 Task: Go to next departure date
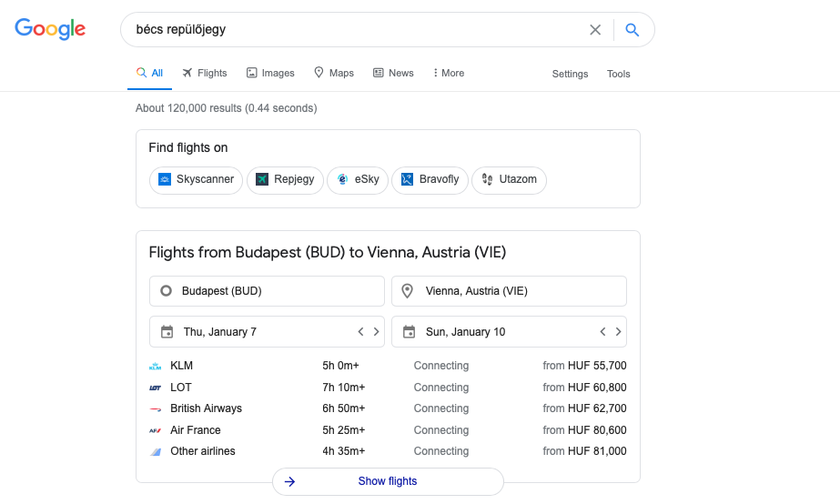(376, 331)
